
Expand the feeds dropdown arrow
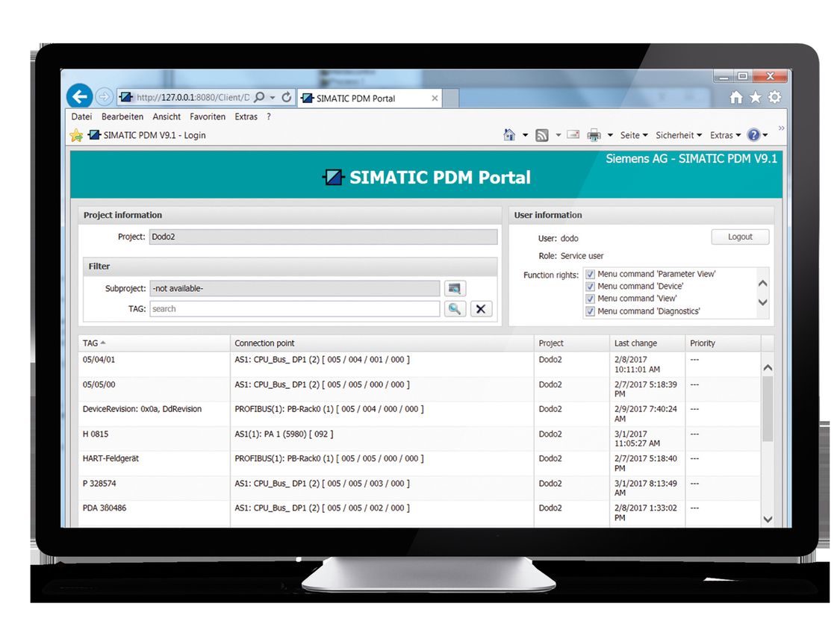pos(559,136)
